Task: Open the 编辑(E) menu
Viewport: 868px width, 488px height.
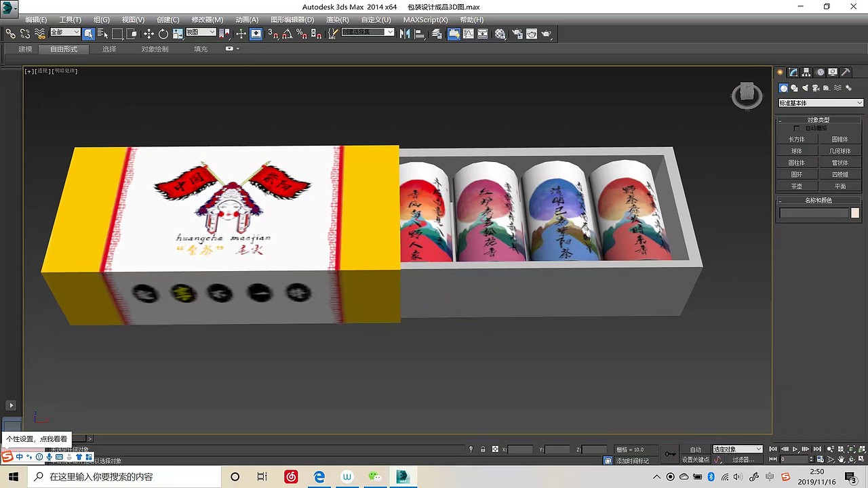Action: pyautogui.click(x=36, y=20)
